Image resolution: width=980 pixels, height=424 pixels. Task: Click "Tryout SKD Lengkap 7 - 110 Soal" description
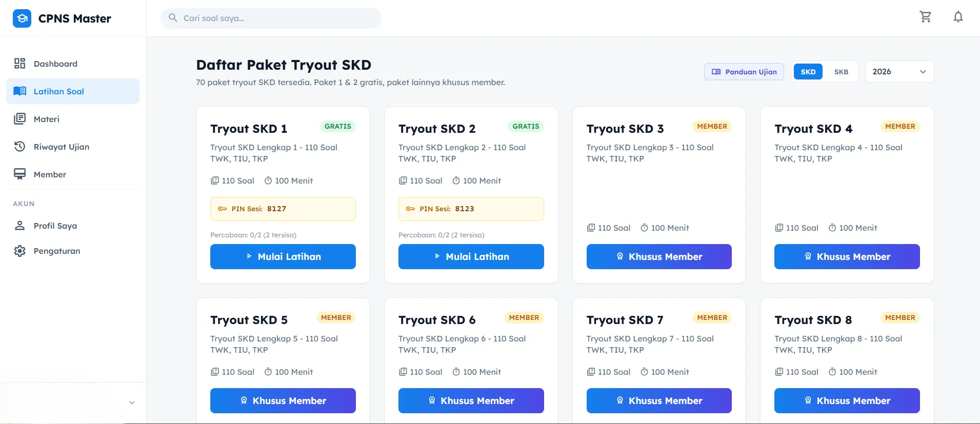(650, 338)
